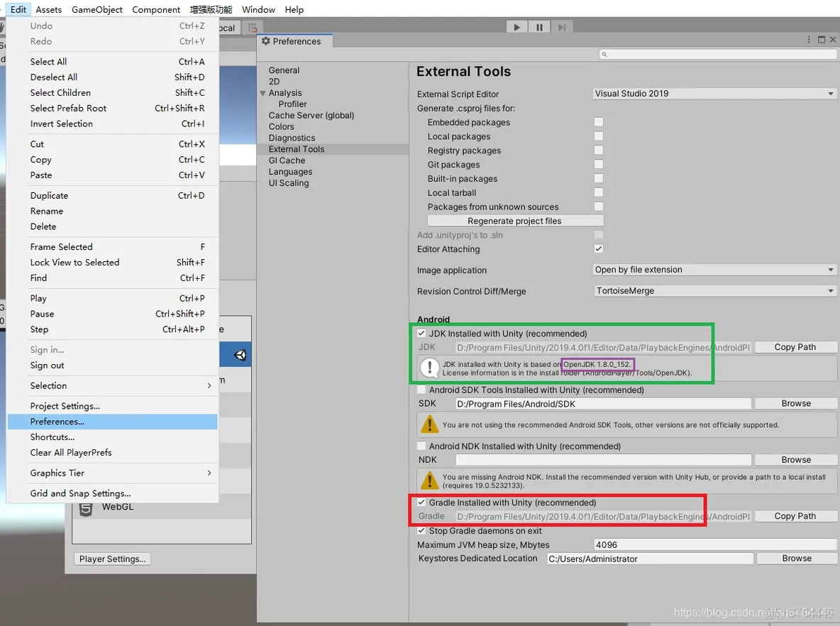
Task: Click Player Settings... button
Action: pyautogui.click(x=113, y=559)
